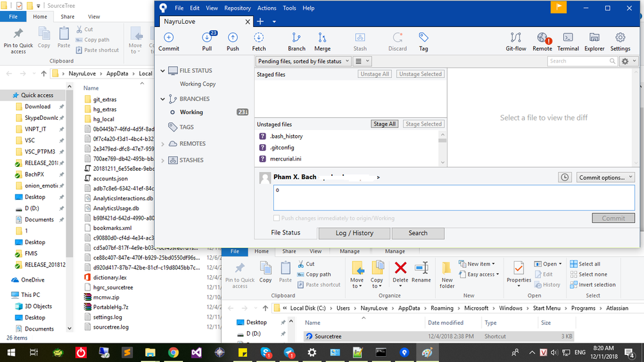
Task: Click Select all in Explorer ribbon
Action: pos(585,264)
